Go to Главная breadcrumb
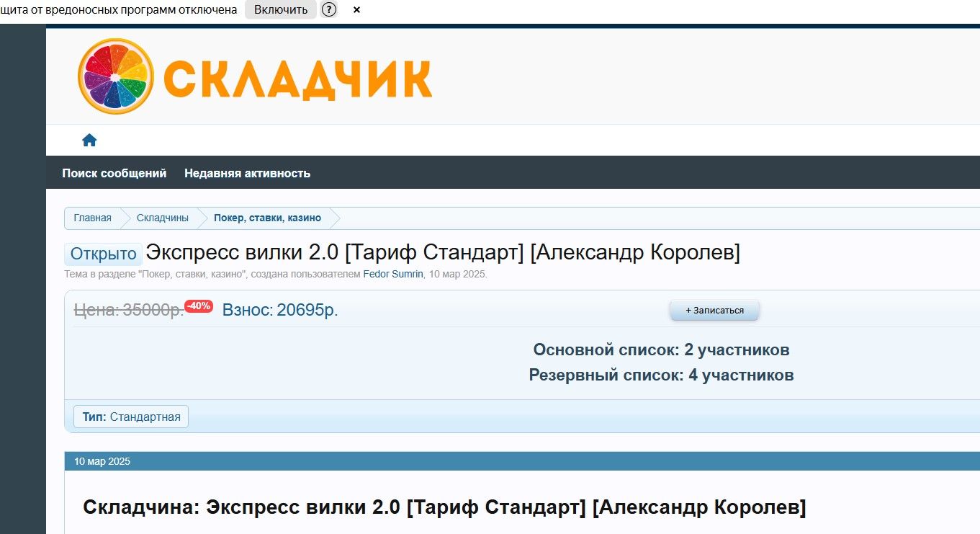 [92, 218]
